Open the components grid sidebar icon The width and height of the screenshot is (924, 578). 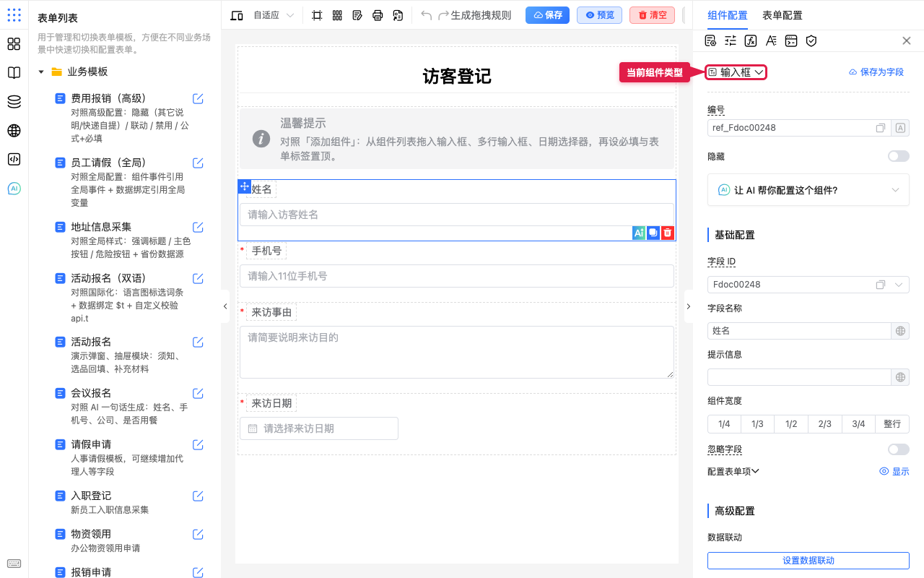click(x=14, y=44)
